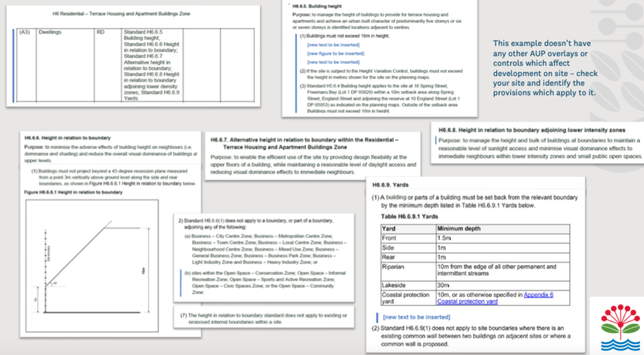Image resolution: width=644 pixels, height=355 pixels.
Task: Open the Appendix 6 link
Action: (538, 295)
